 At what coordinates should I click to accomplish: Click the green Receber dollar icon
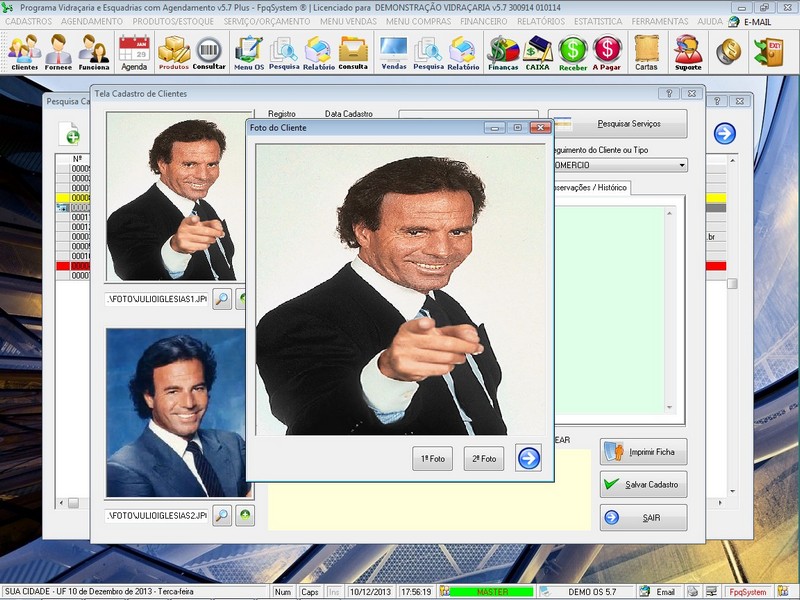(x=572, y=52)
